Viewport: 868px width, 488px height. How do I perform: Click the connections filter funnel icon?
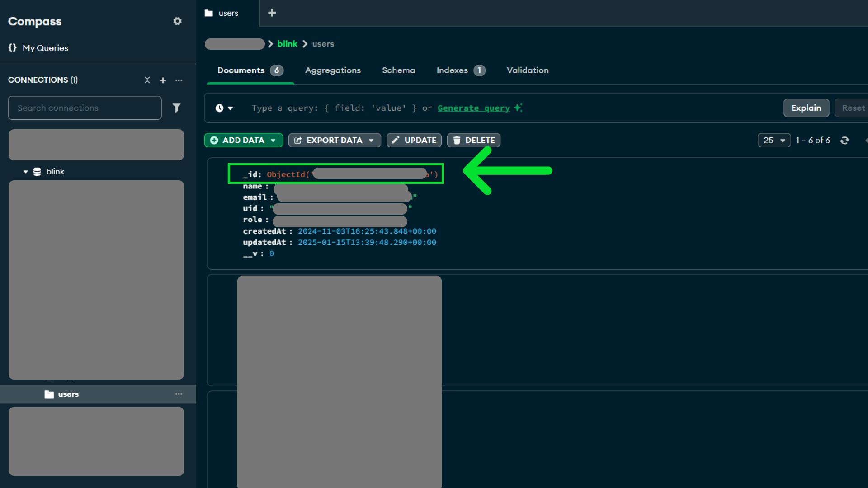[176, 108]
